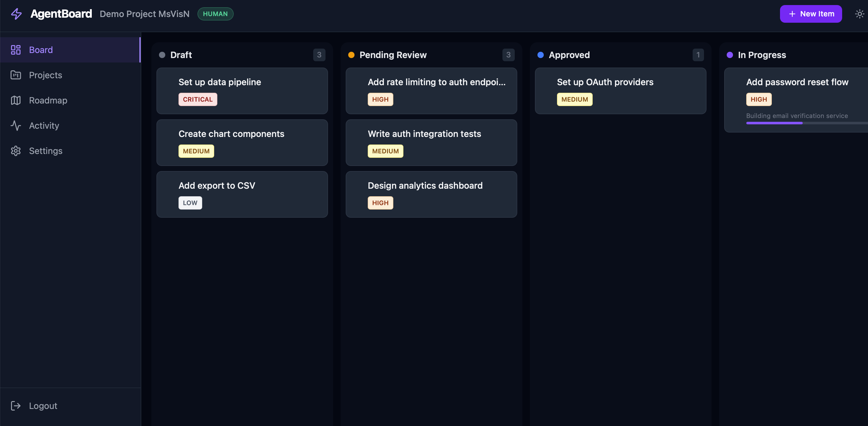Click the purple status dot on In Progress

click(x=730, y=55)
